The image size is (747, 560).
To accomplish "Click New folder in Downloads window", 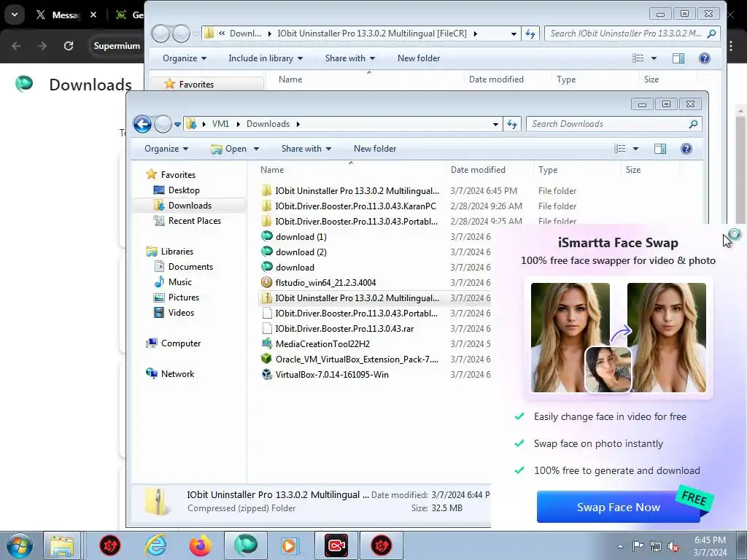I will [375, 149].
